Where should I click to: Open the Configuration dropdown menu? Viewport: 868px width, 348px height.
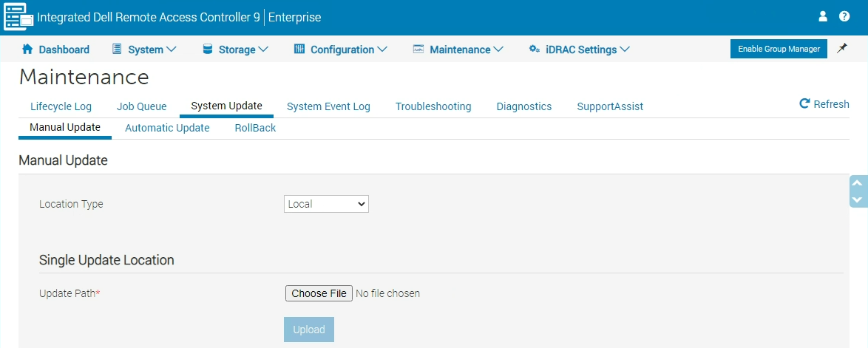point(340,50)
